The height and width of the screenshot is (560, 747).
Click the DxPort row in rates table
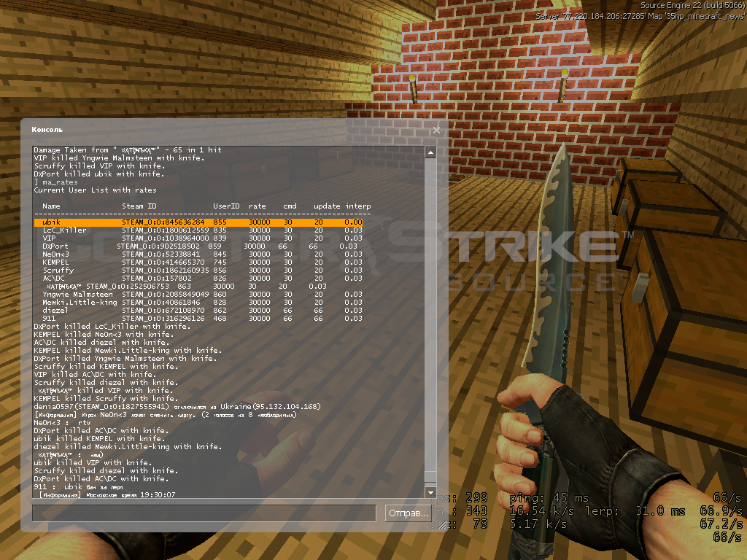pyautogui.click(x=200, y=246)
